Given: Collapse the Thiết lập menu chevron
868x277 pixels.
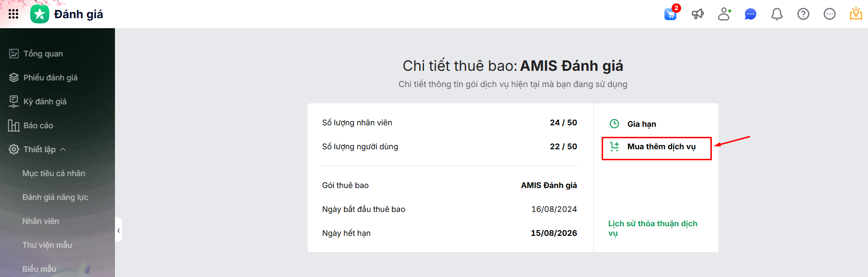Looking at the screenshot, I should click(x=63, y=149).
